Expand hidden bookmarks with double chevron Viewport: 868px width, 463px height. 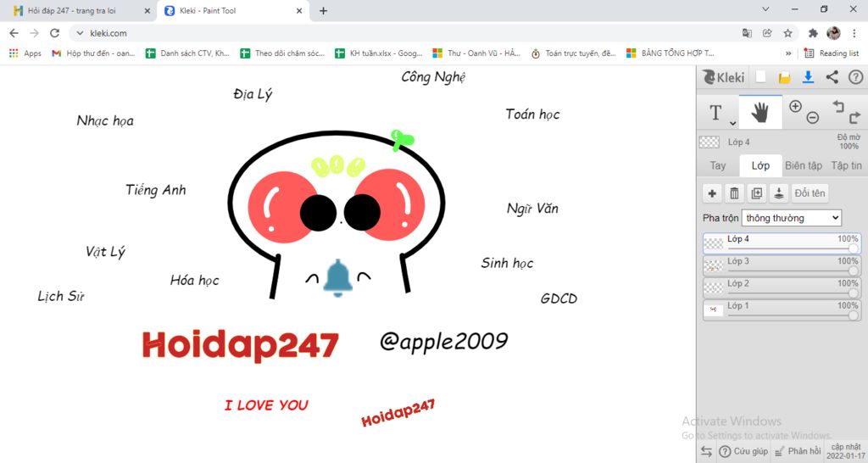[x=788, y=53]
